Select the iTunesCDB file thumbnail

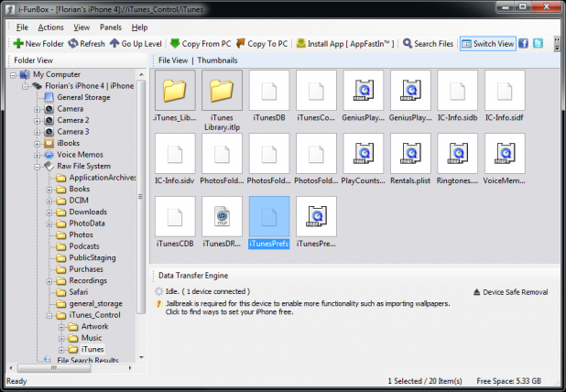[x=176, y=223]
